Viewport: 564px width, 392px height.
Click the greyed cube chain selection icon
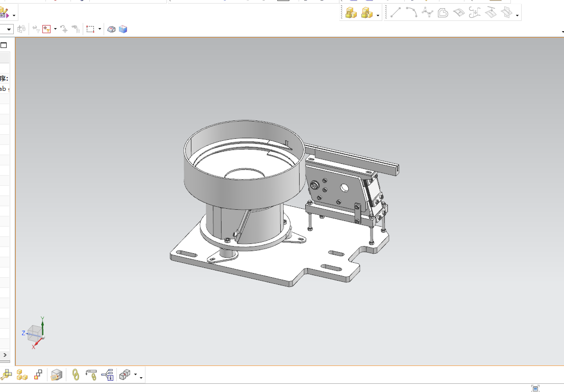tap(21, 29)
